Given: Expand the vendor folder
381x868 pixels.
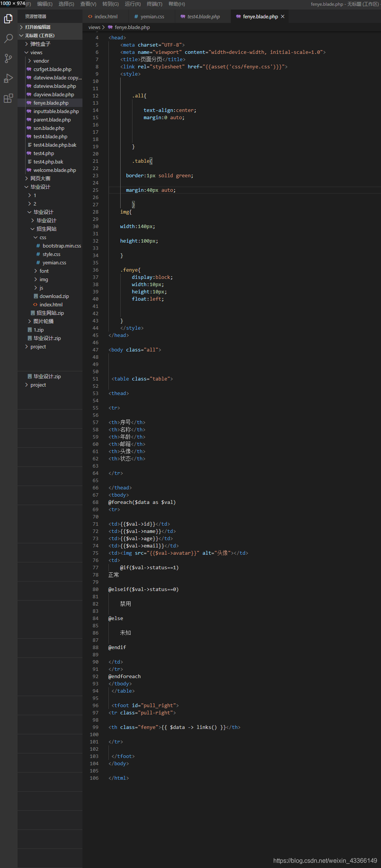Looking at the screenshot, I should (29, 61).
